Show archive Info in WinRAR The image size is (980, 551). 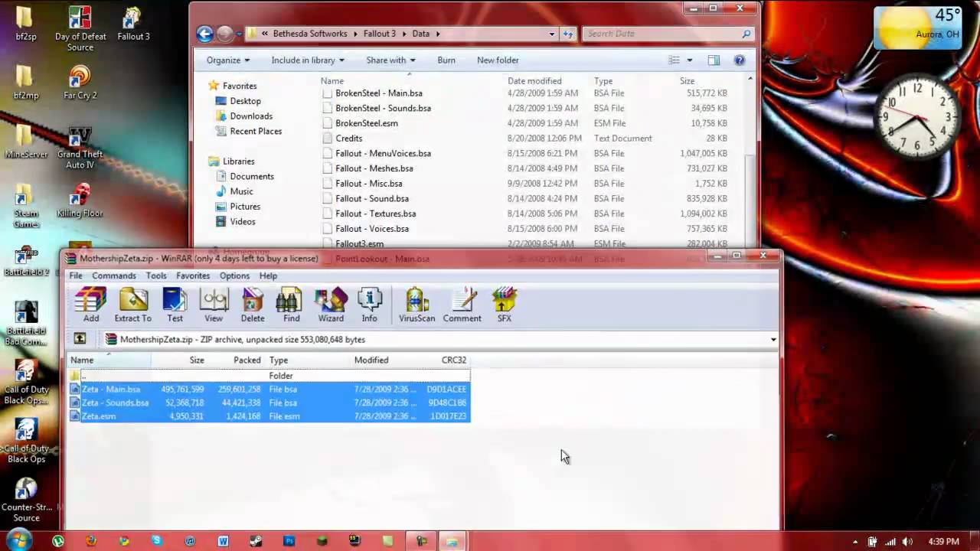pos(369,305)
